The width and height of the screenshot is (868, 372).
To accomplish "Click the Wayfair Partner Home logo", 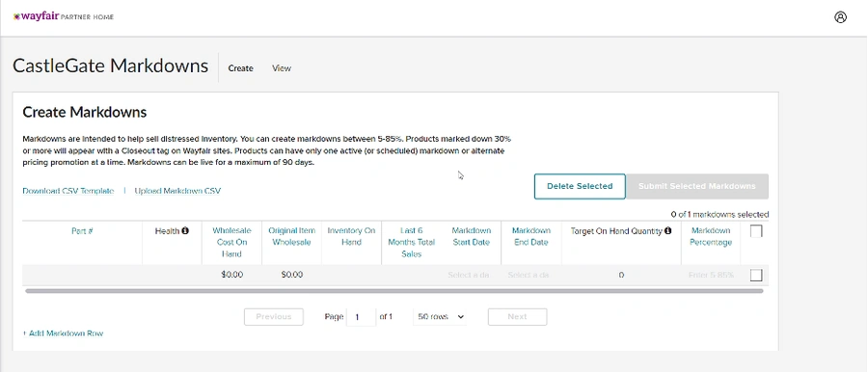I will [64, 16].
